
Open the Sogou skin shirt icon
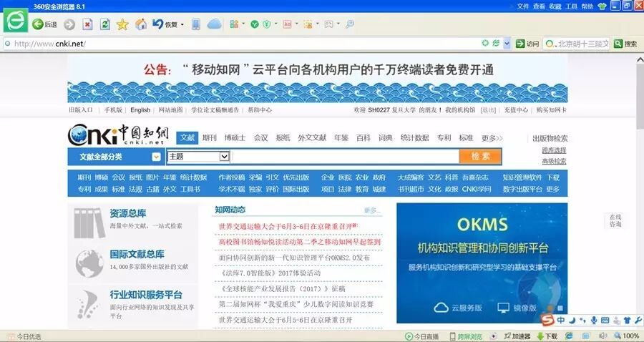point(627,321)
